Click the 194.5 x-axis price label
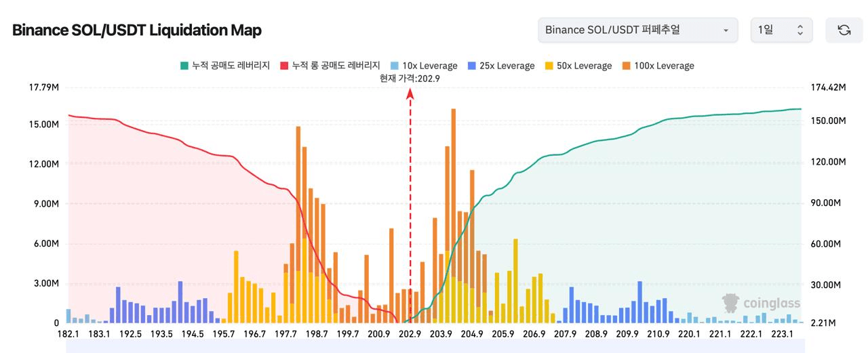The height and width of the screenshot is (353, 868). pos(193,334)
